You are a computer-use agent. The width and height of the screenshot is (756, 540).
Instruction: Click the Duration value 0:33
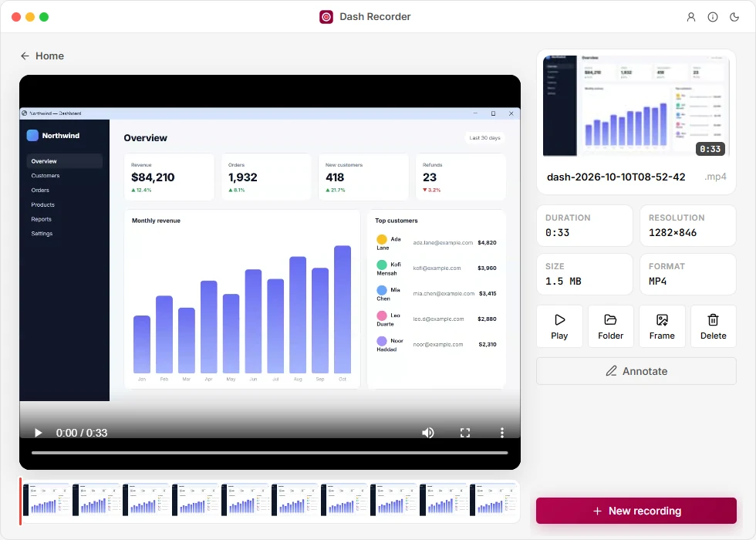point(557,232)
